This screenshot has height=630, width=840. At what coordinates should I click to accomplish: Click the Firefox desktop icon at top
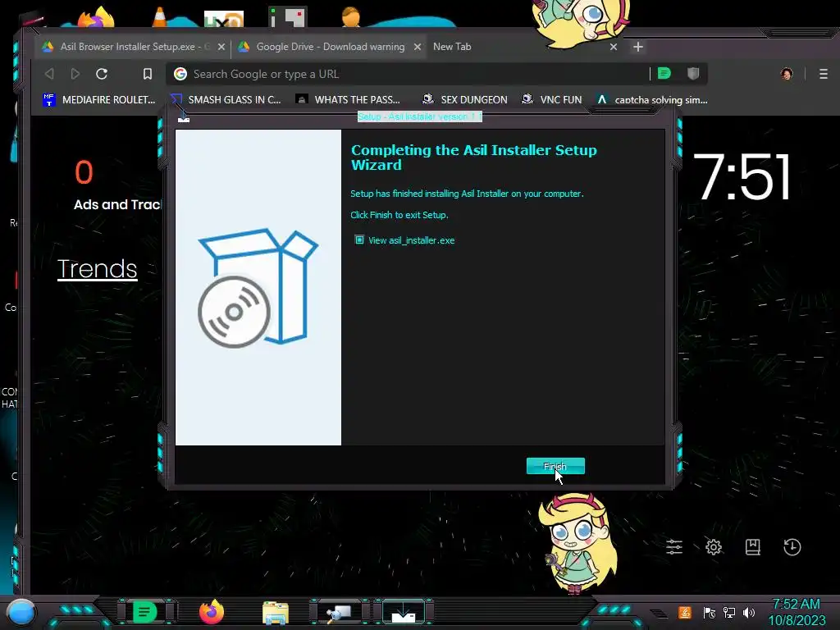point(97,17)
